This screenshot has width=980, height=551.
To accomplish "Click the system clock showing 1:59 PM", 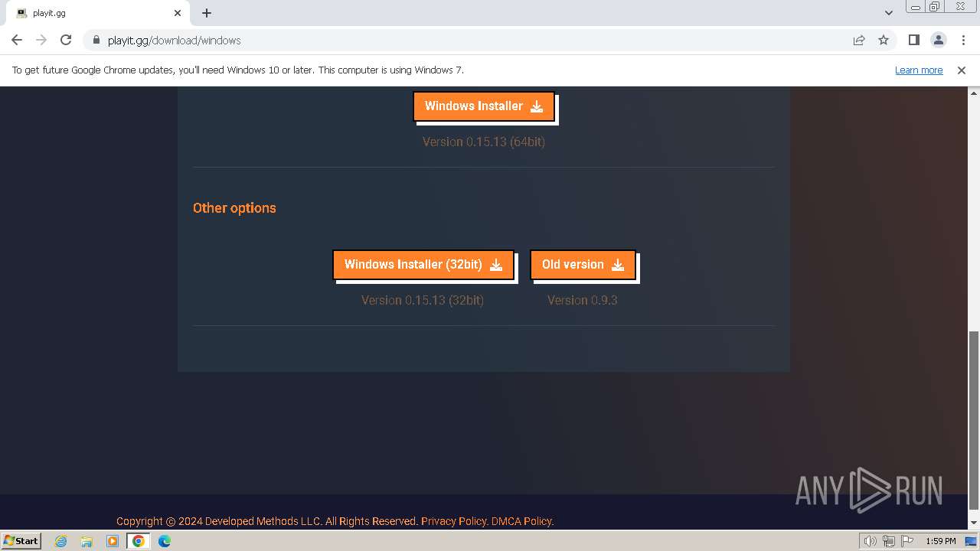I will [941, 541].
